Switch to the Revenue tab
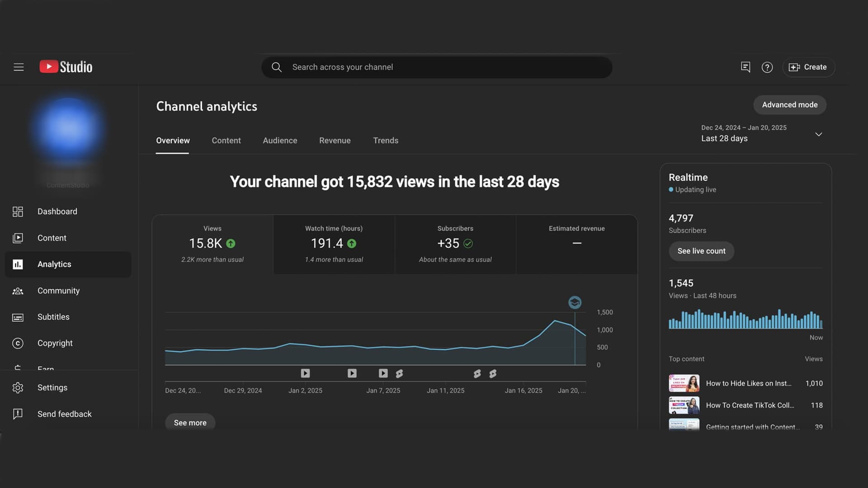 [335, 141]
